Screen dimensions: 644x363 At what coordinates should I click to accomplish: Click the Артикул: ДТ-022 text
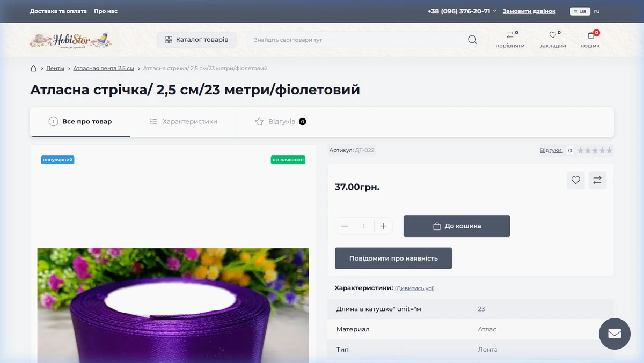tap(352, 150)
